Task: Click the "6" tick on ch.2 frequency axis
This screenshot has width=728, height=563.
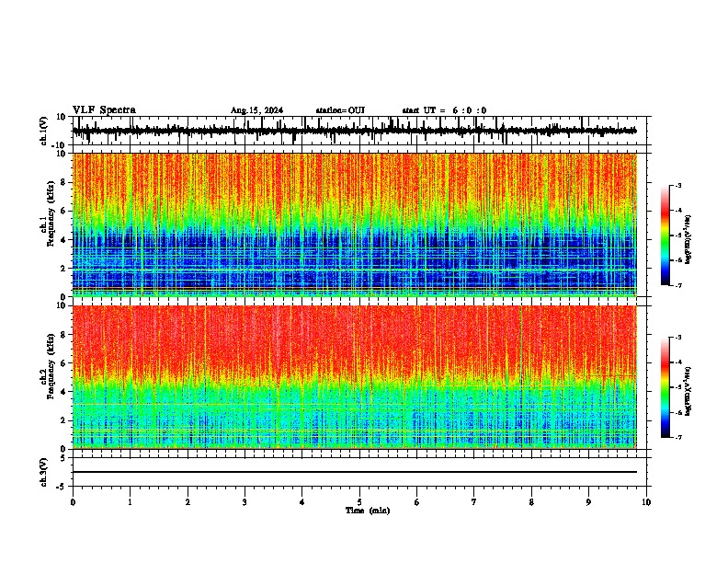Action: pos(64,363)
